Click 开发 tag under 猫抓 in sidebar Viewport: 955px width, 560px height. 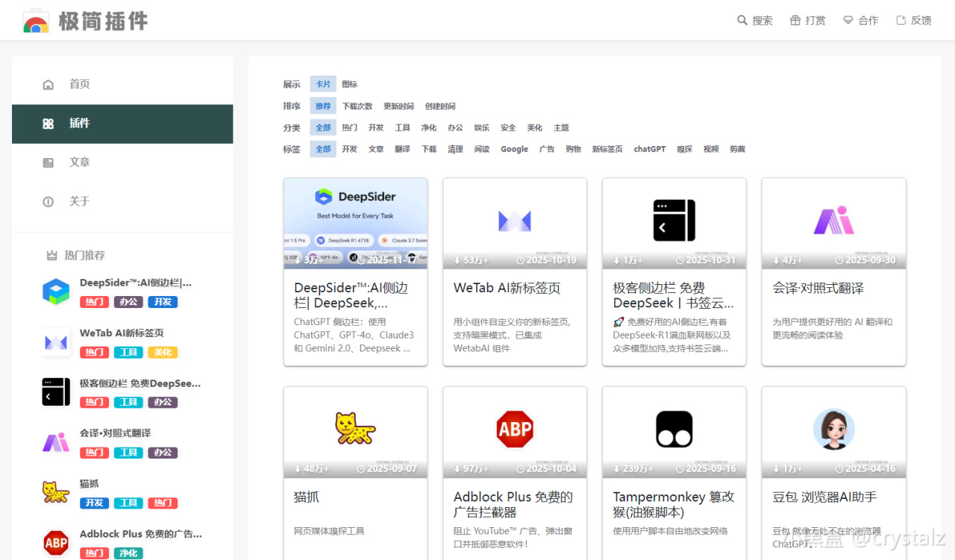click(95, 503)
